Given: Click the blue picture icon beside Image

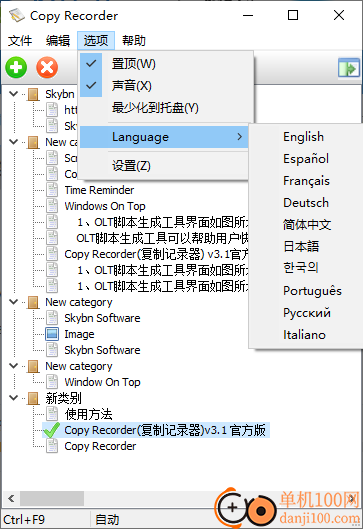Looking at the screenshot, I should click(52, 334).
